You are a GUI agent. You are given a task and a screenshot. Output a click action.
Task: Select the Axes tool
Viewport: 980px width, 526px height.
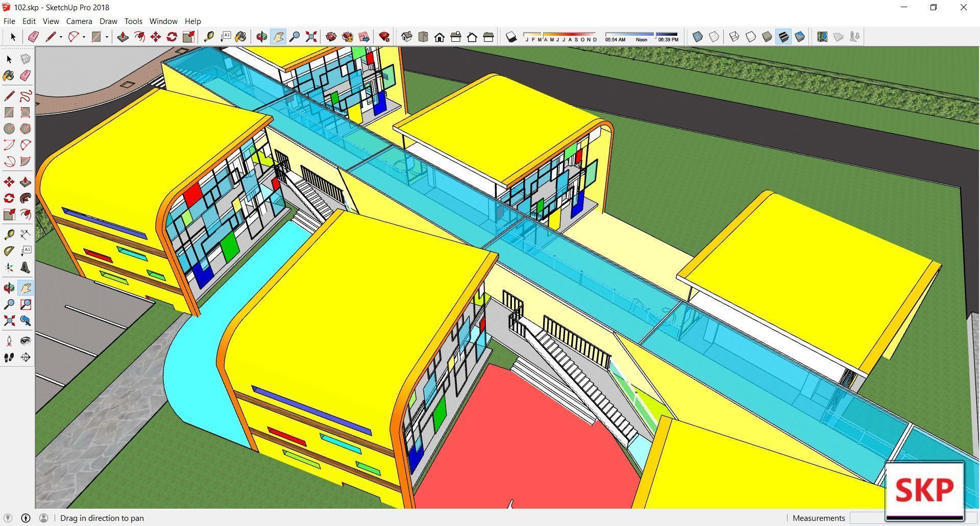(9, 268)
